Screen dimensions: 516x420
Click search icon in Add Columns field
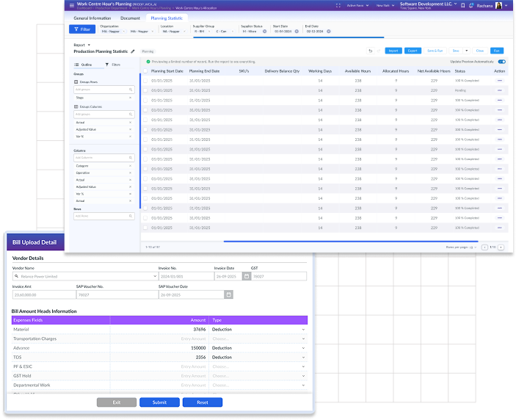(x=131, y=158)
